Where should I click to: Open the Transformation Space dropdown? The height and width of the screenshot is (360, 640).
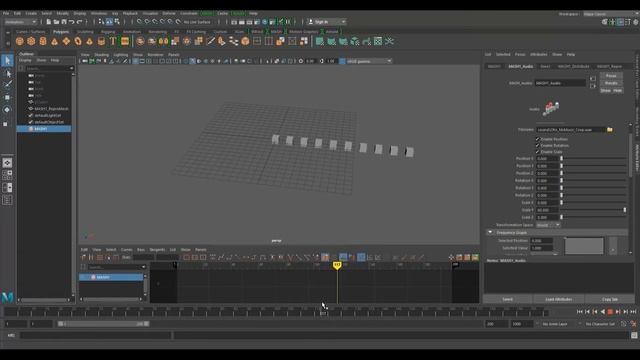tap(548, 225)
